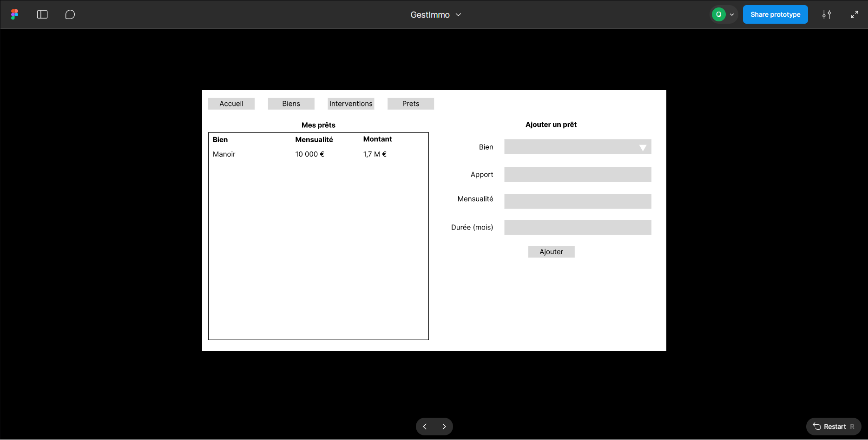Switch to the Accueil tab
This screenshot has width=868, height=440.
(x=231, y=104)
